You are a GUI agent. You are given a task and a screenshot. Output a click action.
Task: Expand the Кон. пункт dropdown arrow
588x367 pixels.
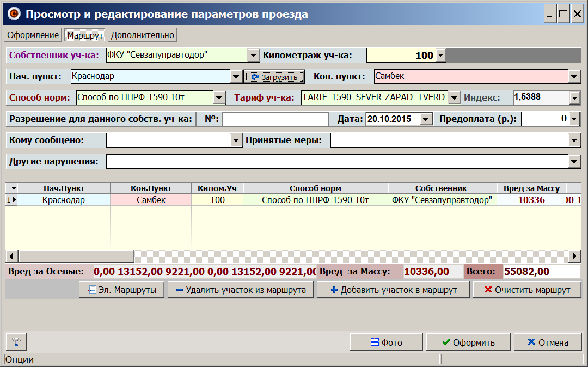(574, 77)
